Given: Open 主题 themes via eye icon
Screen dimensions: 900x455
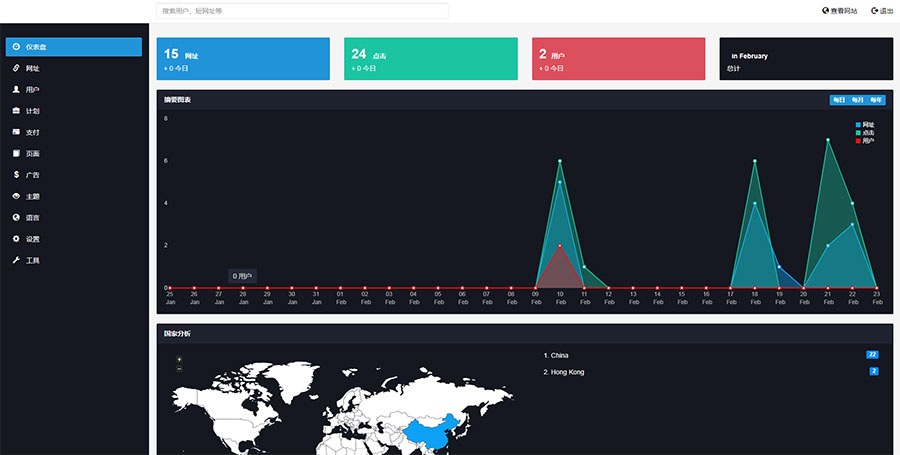Looking at the screenshot, I should pyautogui.click(x=16, y=196).
